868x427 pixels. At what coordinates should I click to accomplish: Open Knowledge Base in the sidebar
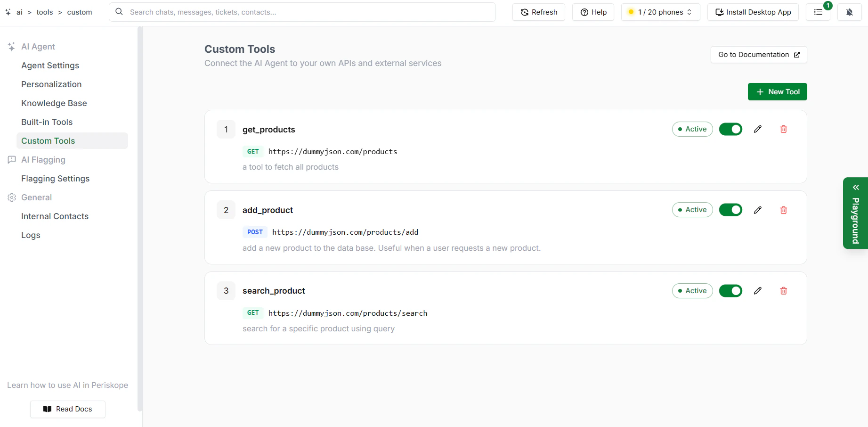point(54,103)
